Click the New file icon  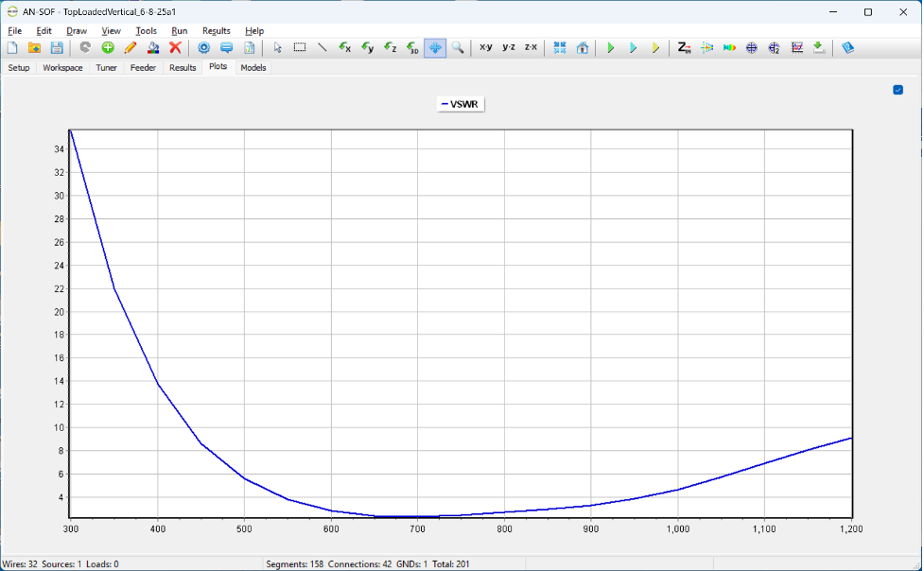tap(12, 47)
